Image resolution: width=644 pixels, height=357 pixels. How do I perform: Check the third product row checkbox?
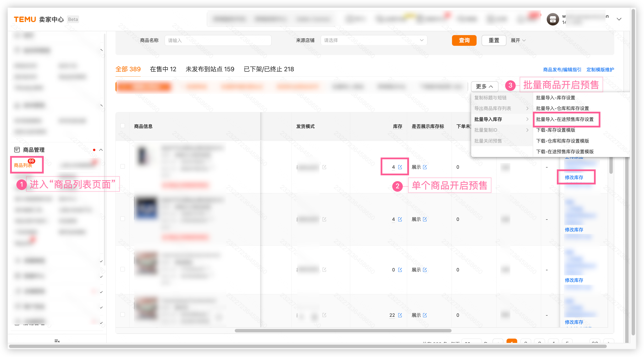point(123,269)
